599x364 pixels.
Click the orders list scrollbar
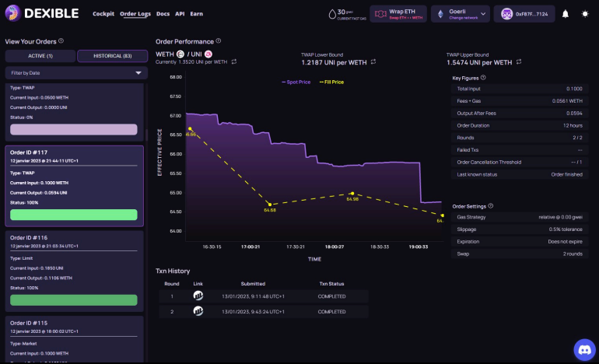pos(146,135)
